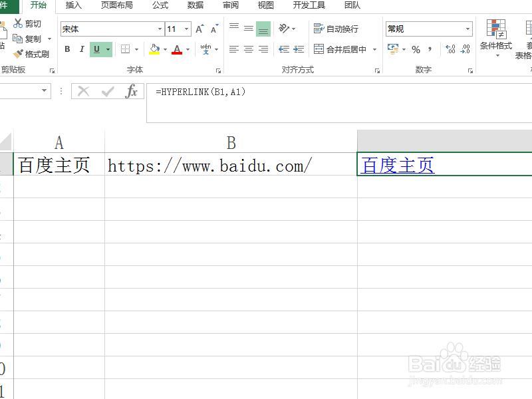Apply accounting number format icon
Screen dimensions: 532x399
point(393,49)
